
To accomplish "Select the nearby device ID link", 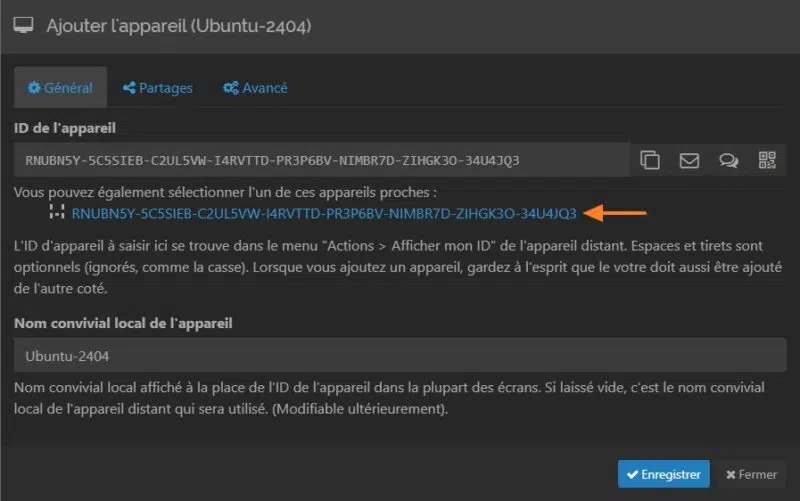I will pos(324,213).
